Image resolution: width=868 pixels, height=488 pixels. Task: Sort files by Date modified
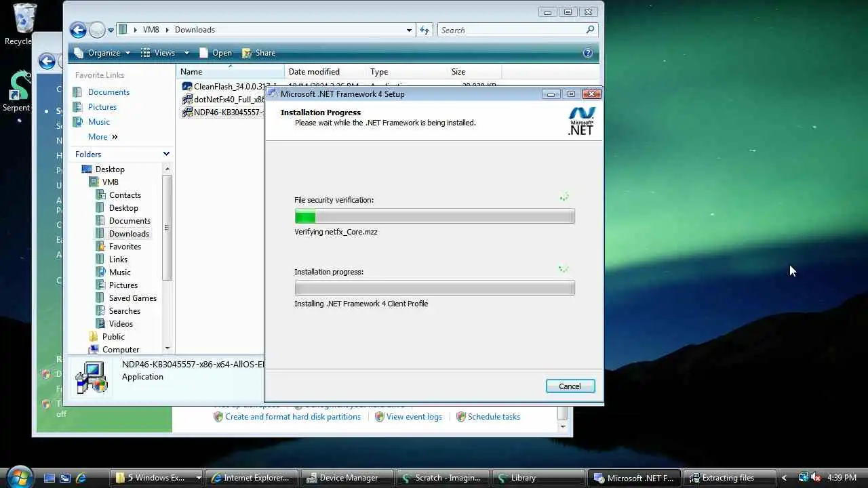click(325, 72)
